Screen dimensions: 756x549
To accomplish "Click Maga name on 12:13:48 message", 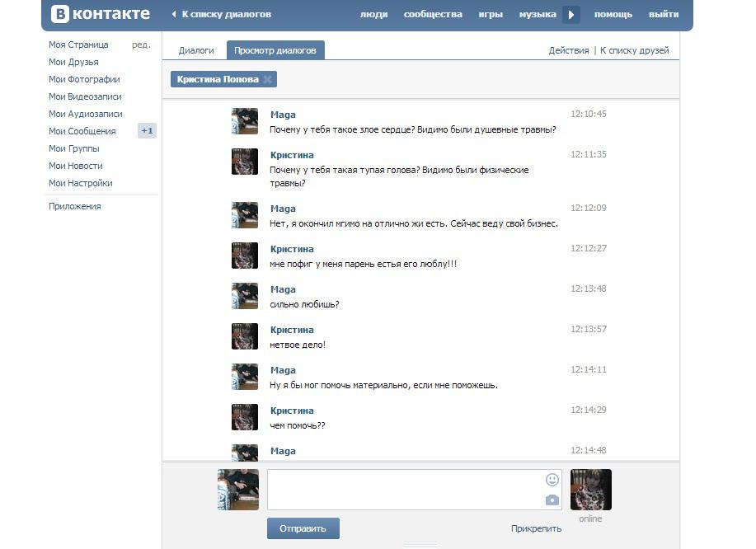I will click(x=283, y=289).
